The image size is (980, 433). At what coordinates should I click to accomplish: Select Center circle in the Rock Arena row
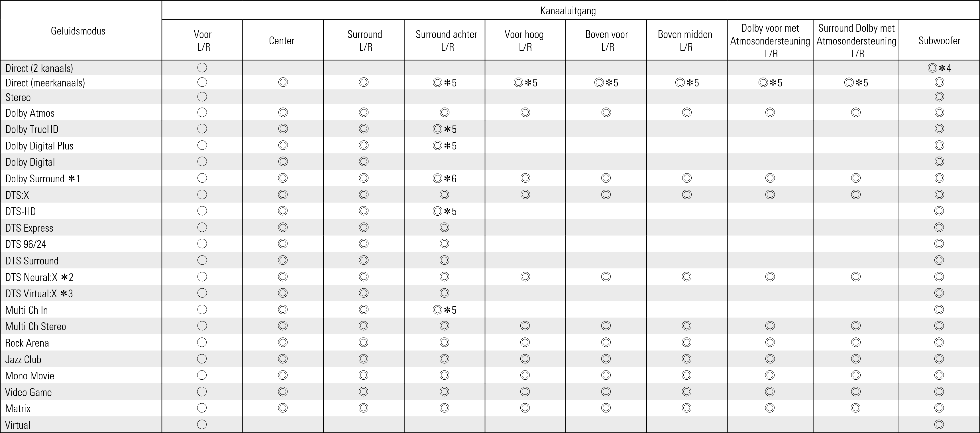pos(283,342)
